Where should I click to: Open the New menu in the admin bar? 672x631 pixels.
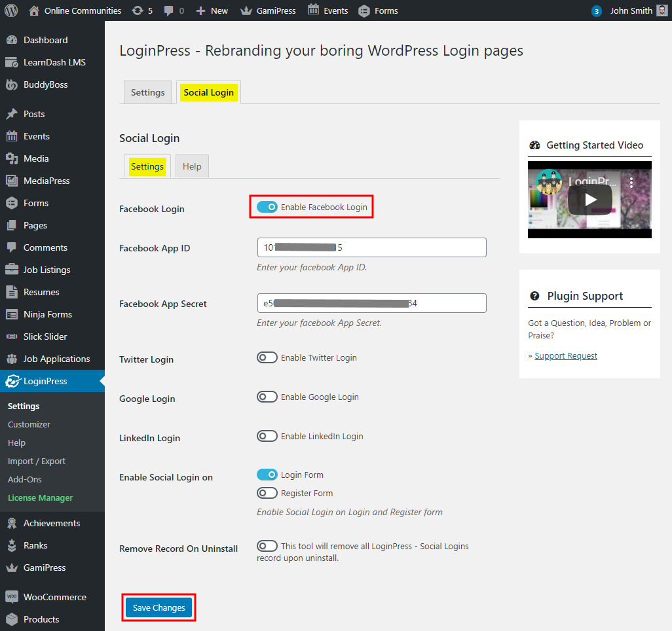tap(211, 10)
